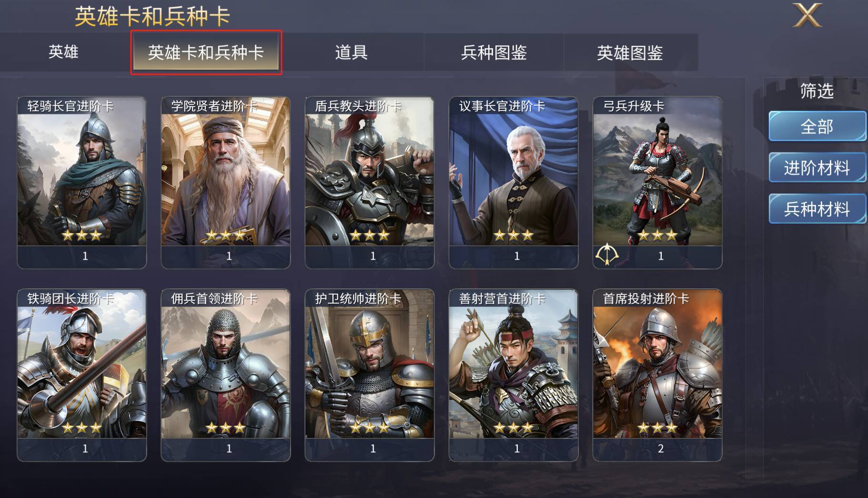
Task: Select the 英雄卡和兵种卡 tab
Action: pos(206,52)
